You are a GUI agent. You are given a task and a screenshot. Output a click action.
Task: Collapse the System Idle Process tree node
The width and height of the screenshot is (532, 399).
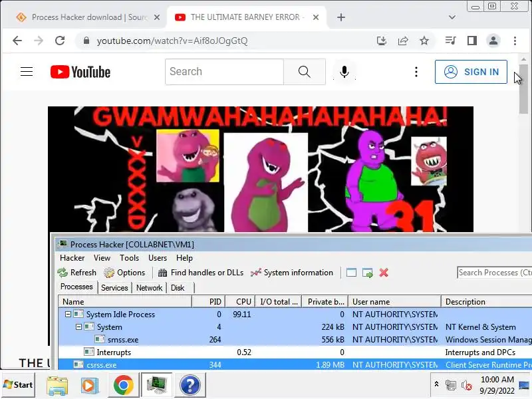[x=68, y=314]
